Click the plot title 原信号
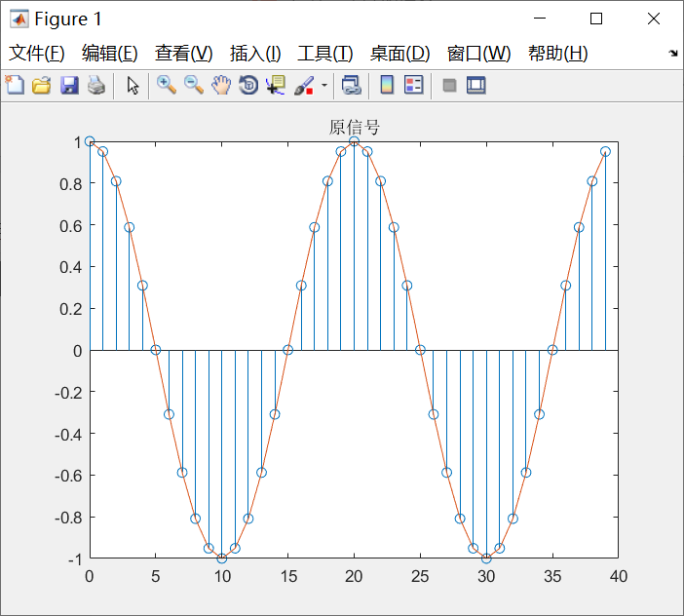Screen dimensions: 684x616 pos(355,127)
